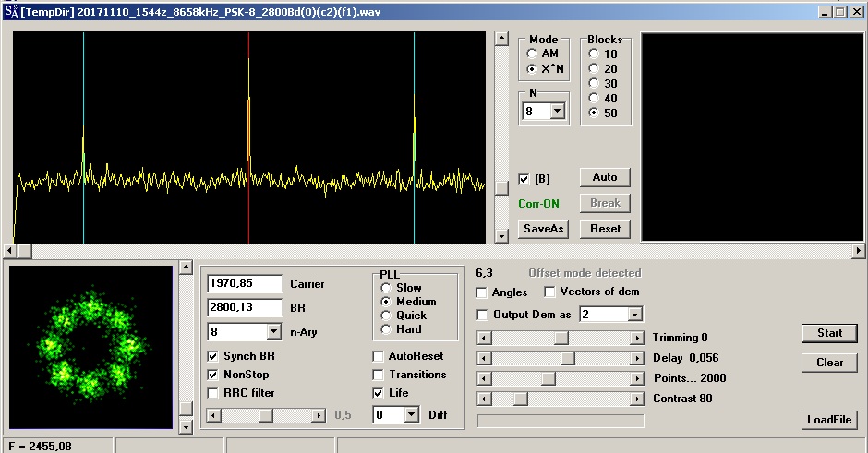Click the spectrum vertical scrollbar up arrow
868x453 pixels.
pyautogui.click(x=501, y=39)
